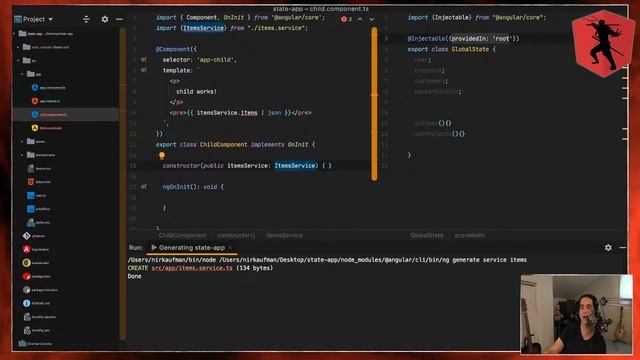Image resolution: width=640 pixels, height=360 pixels.
Task: Select the favicon.ico file in project tree
Action: (39, 168)
